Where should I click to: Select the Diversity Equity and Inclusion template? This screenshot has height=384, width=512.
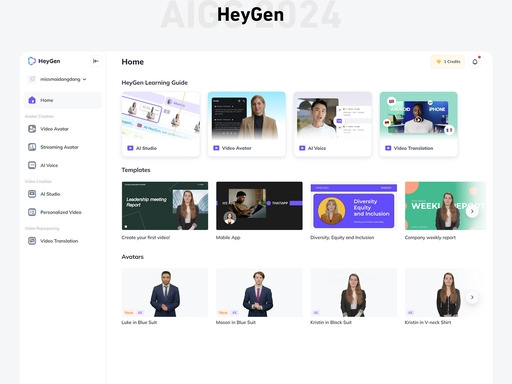coord(354,206)
